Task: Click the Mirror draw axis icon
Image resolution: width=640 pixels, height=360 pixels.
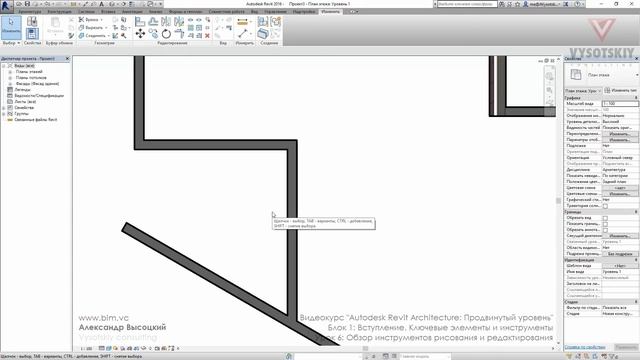Action: click(179, 21)
